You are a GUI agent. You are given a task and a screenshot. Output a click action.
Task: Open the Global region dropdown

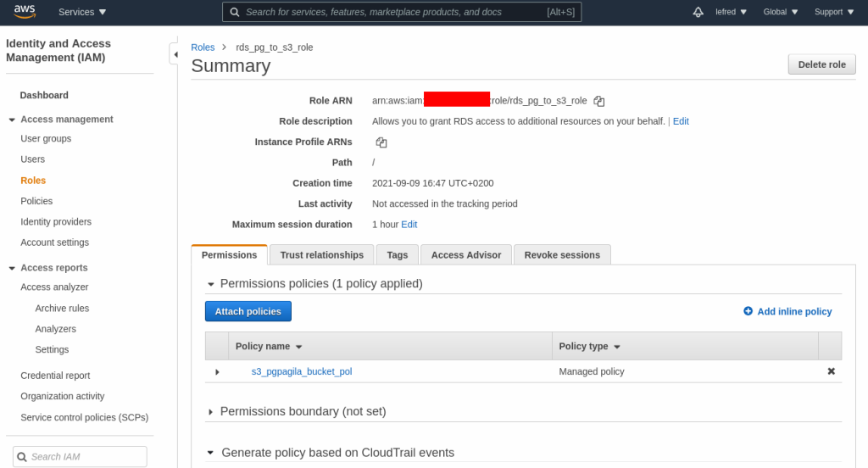780,12
